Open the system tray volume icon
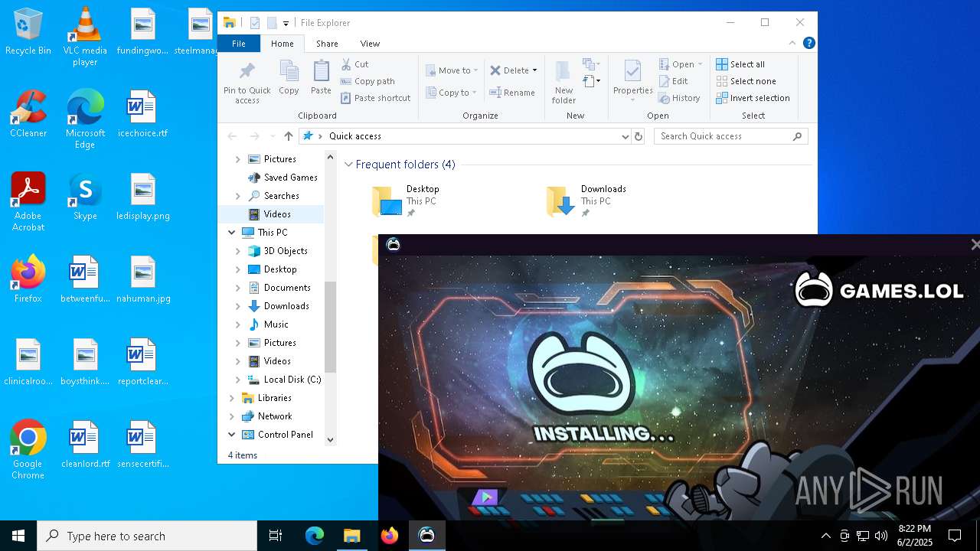This screenshot has height=551, width=980. [881, 536]
